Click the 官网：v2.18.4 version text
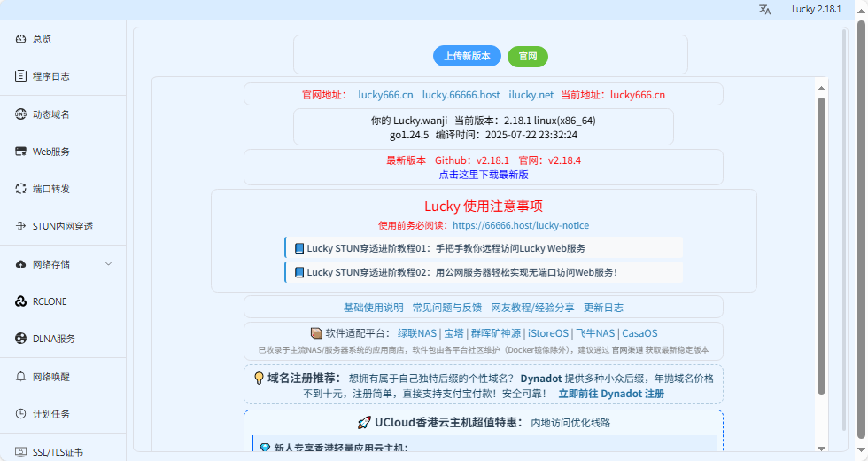Image resolution: width=868 pixels, height=461 pixels. coord(550,160)
